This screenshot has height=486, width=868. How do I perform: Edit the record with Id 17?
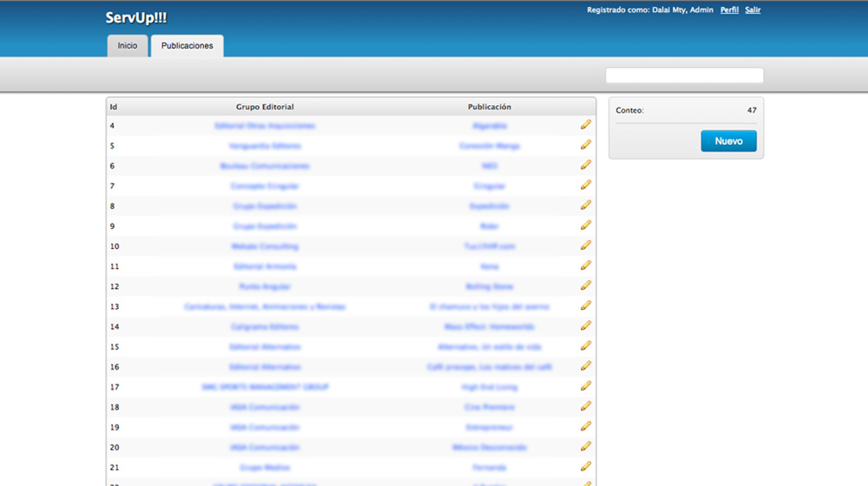coord(586,386)
